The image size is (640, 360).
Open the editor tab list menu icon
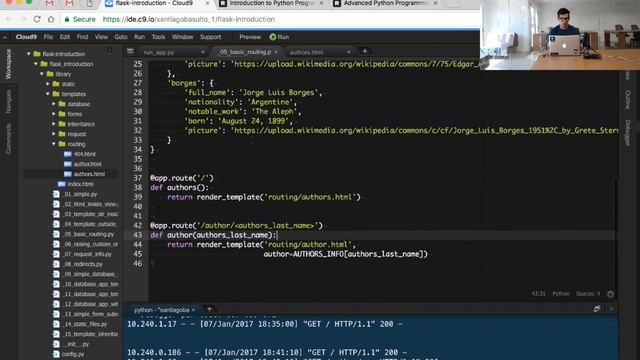coord(130,51)
